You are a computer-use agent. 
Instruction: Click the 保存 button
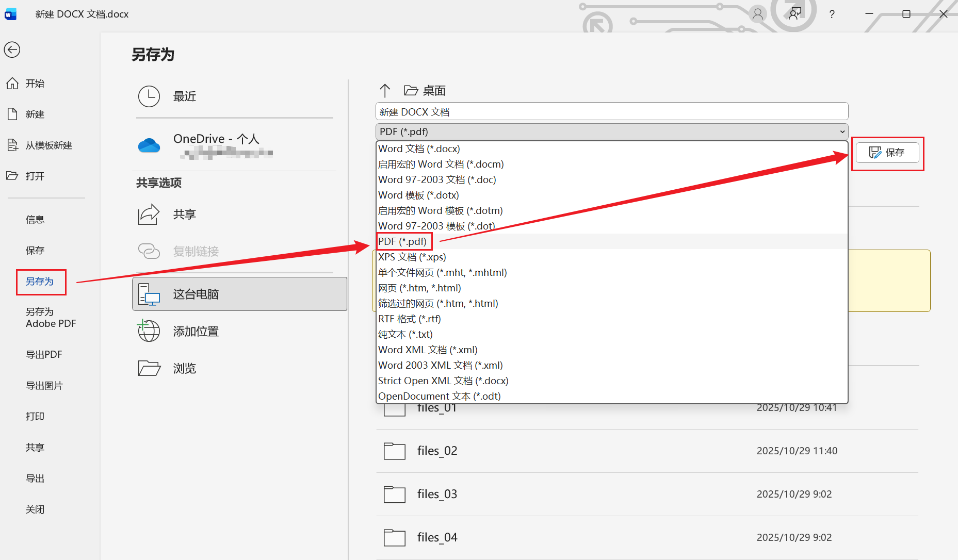coord(887,153)
